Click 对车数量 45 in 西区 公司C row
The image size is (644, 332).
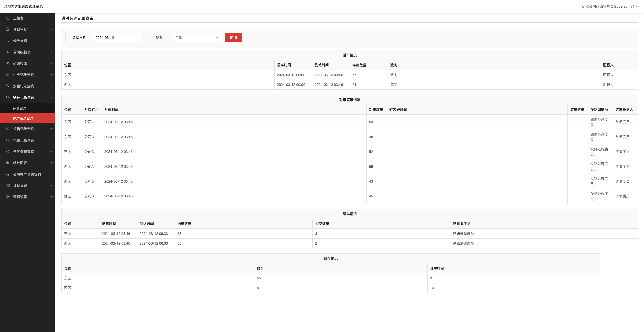click(x=371, y=196)
